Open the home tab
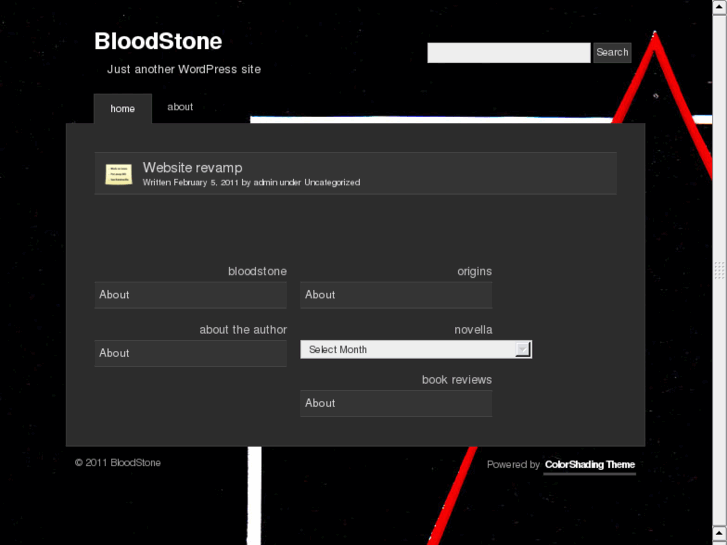Viewport: 727px width, 545px height. pyautogui.click(x=122, y=109)
